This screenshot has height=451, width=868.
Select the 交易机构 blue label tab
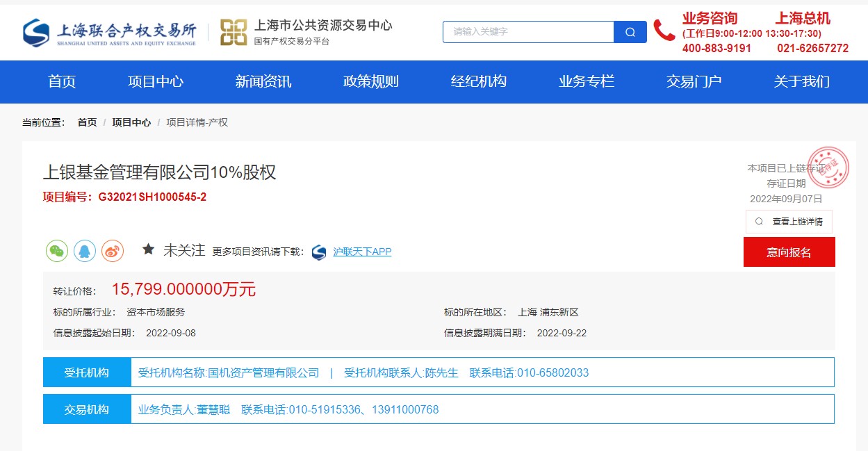(x=87, y=409)
